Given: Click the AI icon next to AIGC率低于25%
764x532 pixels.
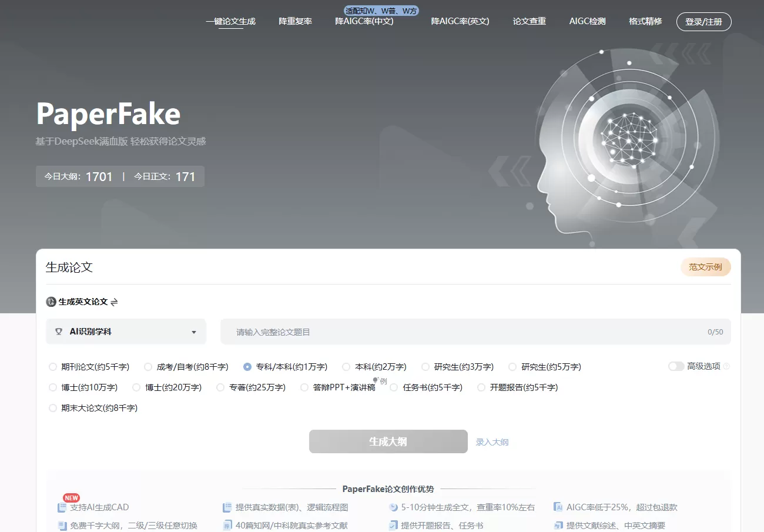Looking at the screenshot, I should point(557,506).
